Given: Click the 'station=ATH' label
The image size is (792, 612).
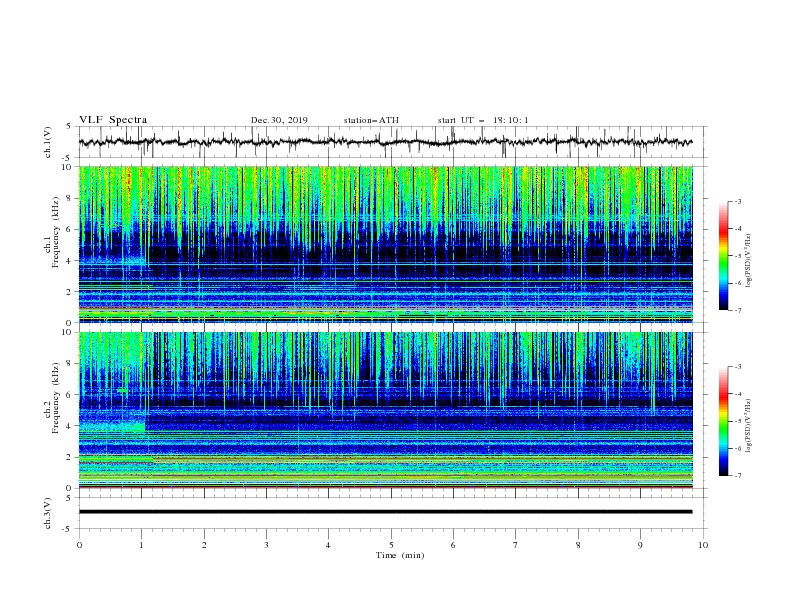Looking at the screenshot, I should coord(371,120).
